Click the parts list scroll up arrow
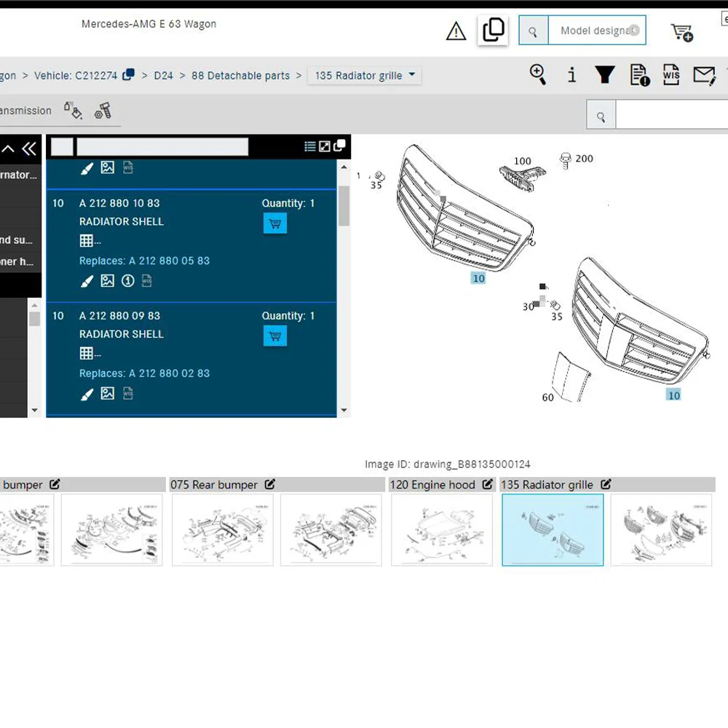Image resolution: width=728 pixels, height=728 pixels. (344, 167)
